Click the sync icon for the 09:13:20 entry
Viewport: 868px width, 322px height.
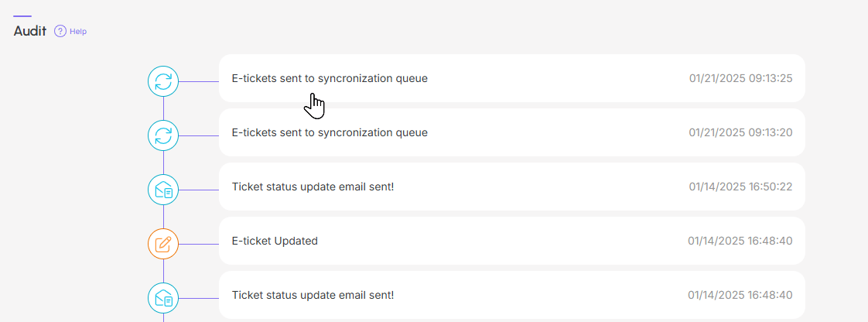point(163,135)
